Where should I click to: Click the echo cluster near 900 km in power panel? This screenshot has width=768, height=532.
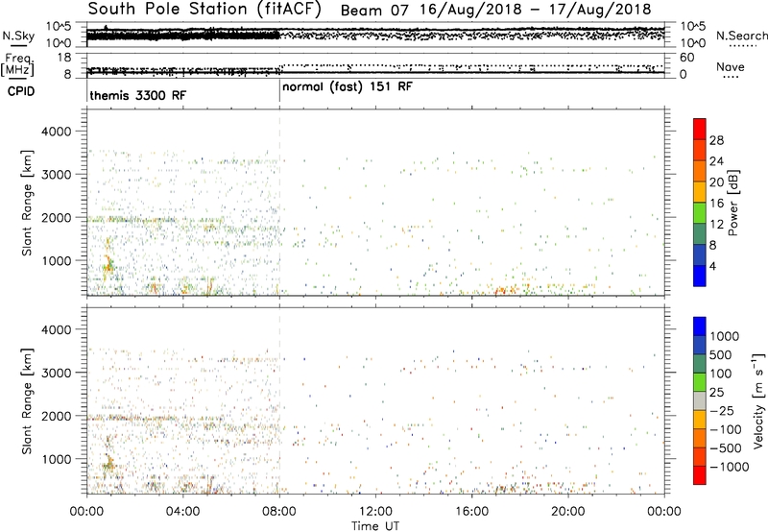108,265
